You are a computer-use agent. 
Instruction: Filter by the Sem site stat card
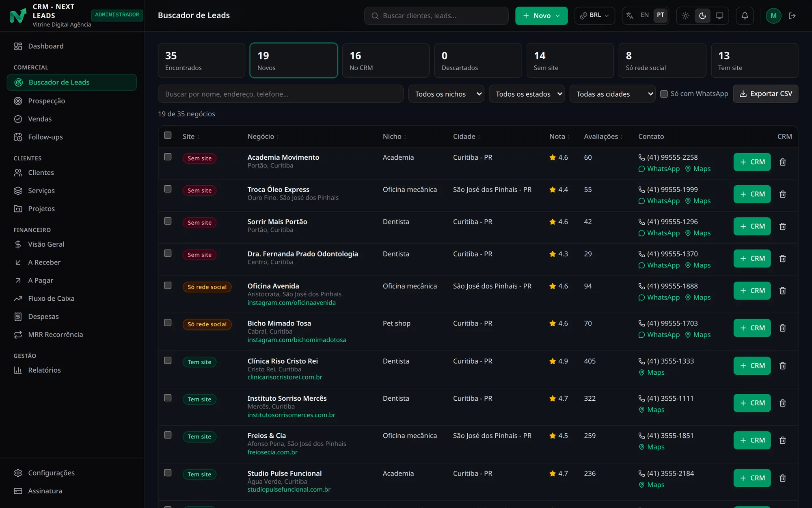pos(570,60)
